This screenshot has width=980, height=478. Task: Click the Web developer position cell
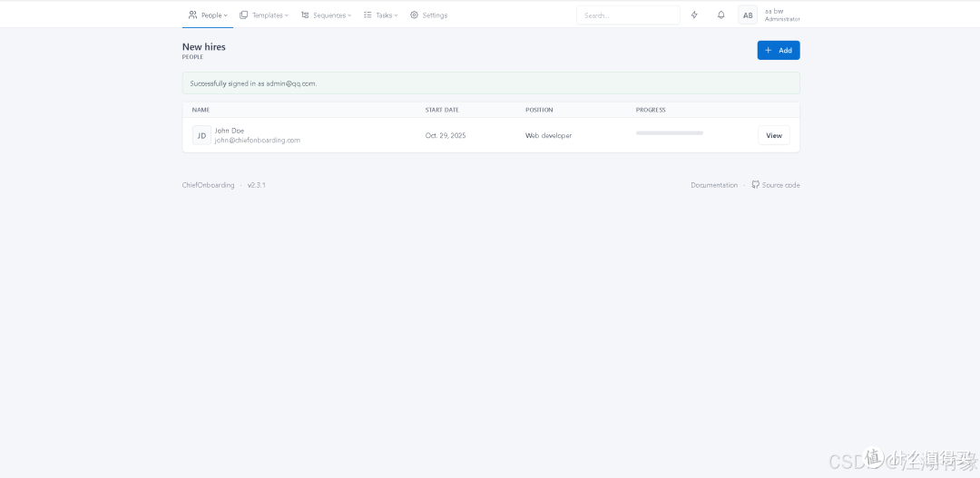click(549, 135)
